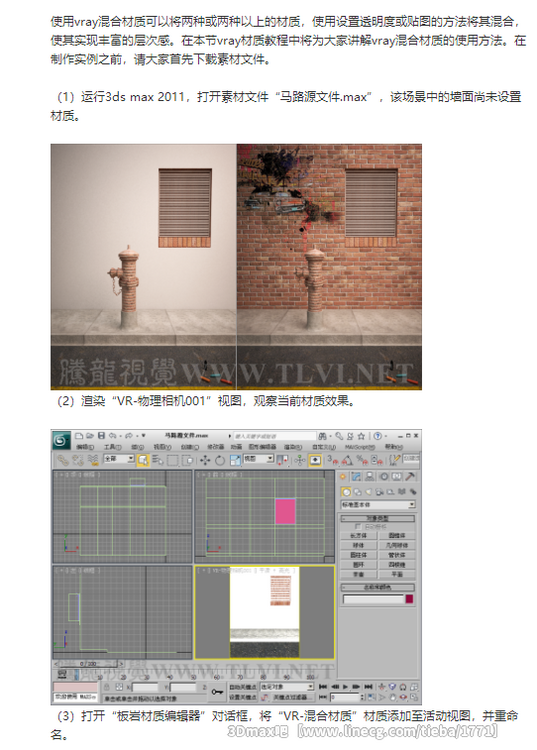Viewport: 537px width, 750px height.
Task: Select the Helpers category icon
Action: (x=391, y=492)
